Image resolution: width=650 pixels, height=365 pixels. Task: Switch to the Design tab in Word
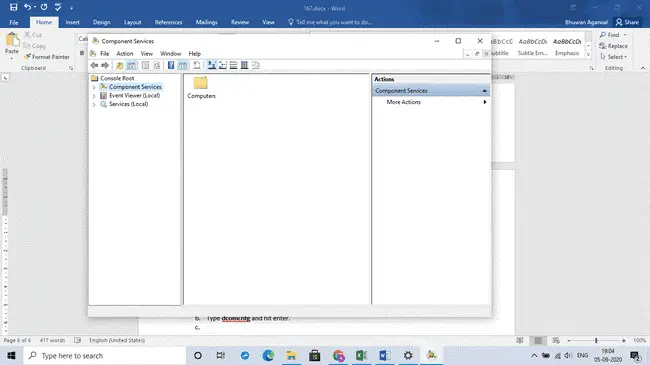[102, 22]
